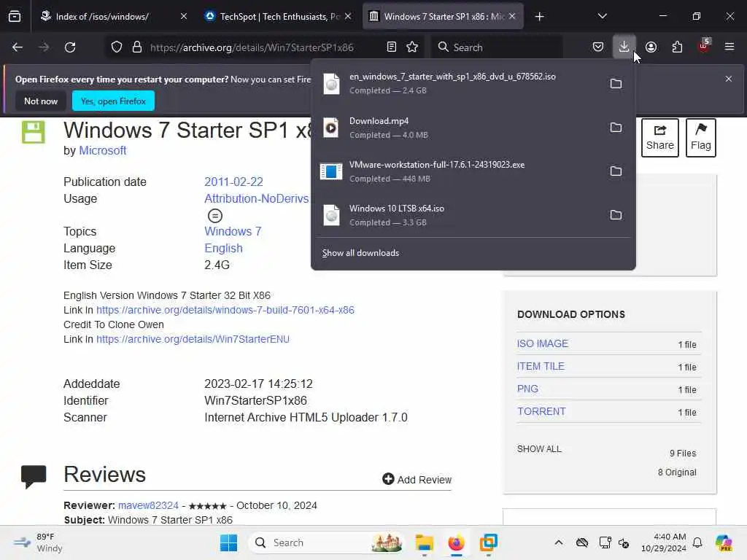
Task: Show hidden system tray icons
Action: click(559, 542)
